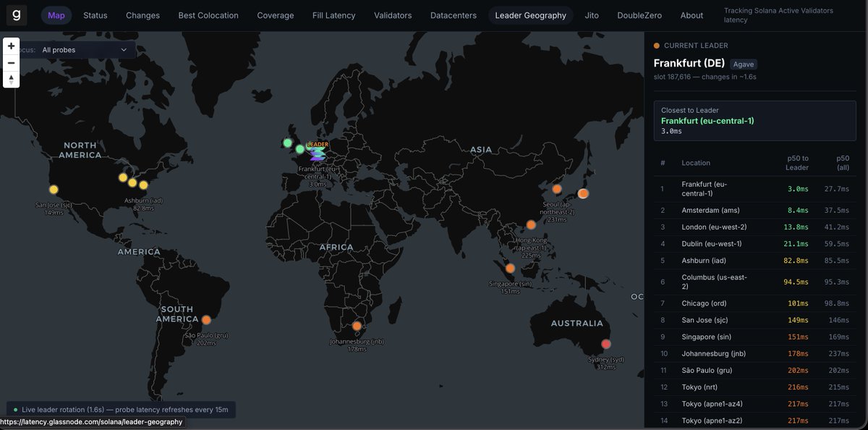Select the Leader Geography tab

tap(531, 15)
